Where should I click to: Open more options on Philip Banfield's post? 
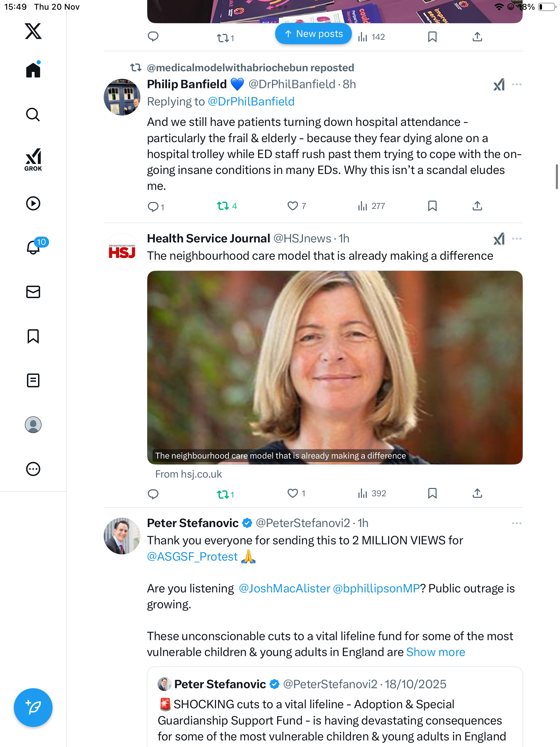(516, 84)
